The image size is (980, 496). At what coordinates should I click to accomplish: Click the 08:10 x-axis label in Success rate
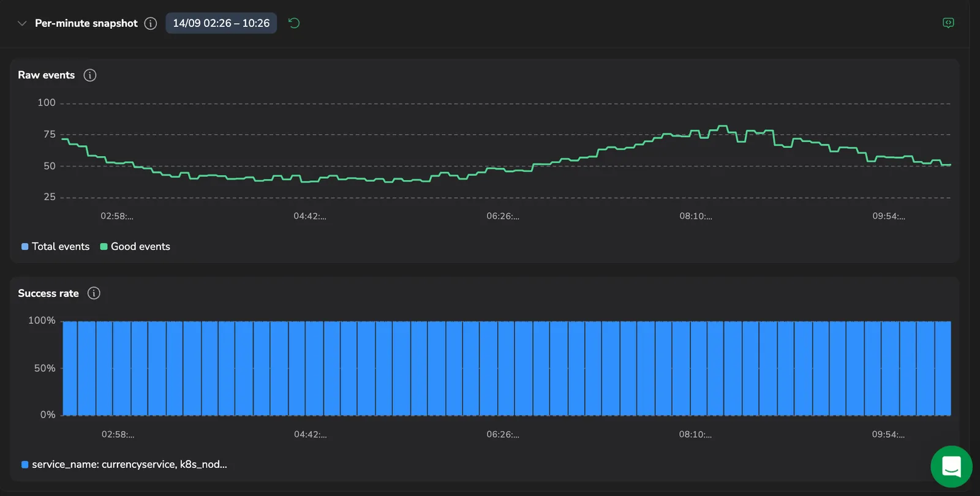(x=695, y=435)
